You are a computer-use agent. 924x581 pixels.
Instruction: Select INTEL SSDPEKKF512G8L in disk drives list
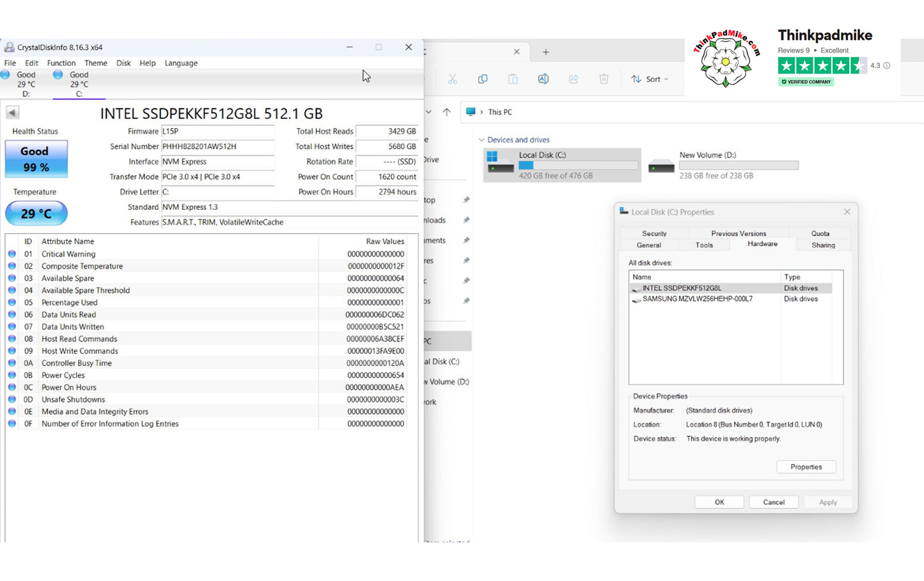(731, 289)
